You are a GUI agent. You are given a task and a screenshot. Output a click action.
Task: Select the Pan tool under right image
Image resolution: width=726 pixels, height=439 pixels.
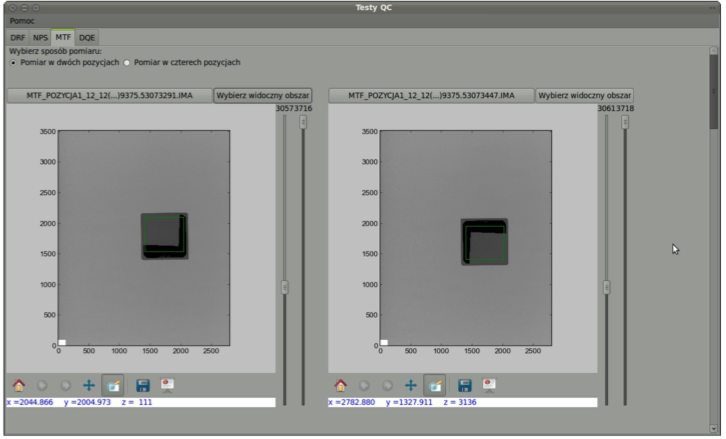pyautogui.click(x=411, y=384)
